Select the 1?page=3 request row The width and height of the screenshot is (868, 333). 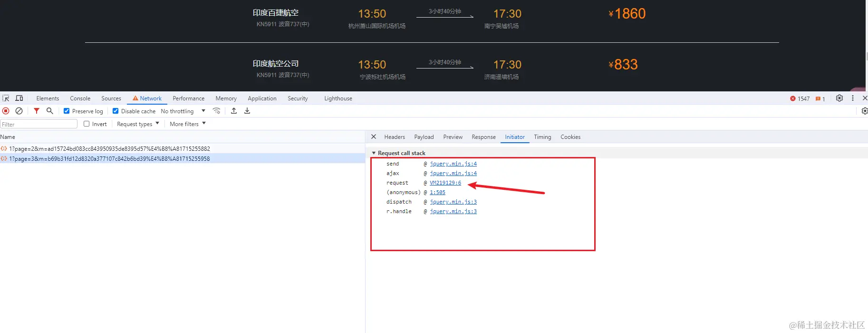point(183,158)
